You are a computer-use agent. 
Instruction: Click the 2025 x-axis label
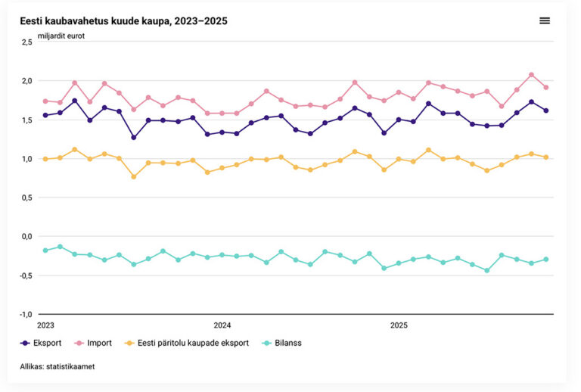pyautogui.click(x=399, y=325)
